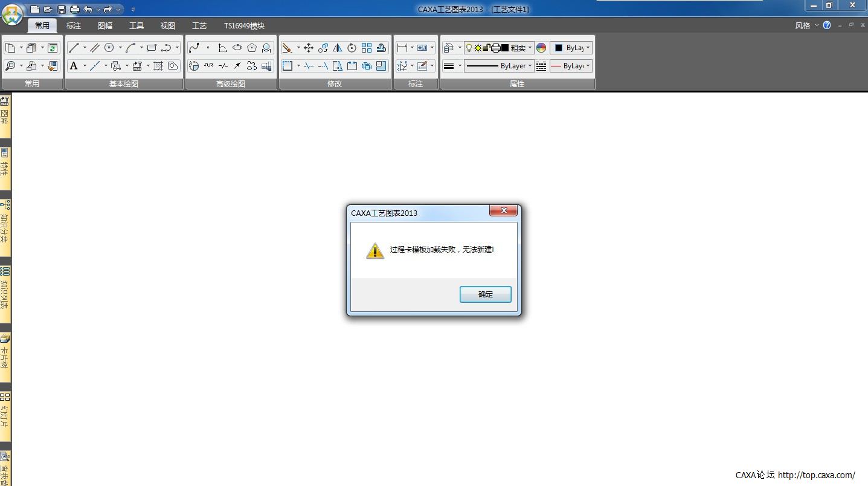Click the Zoom magnifier tool in 常用 group
The height and width of the screenshot is (486, 868).
click(x=10, y=66)
